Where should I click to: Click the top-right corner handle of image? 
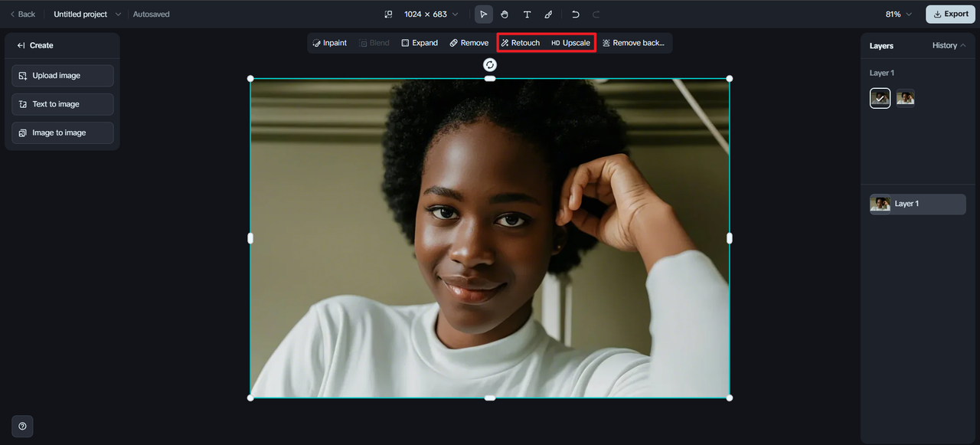point(730,79)
